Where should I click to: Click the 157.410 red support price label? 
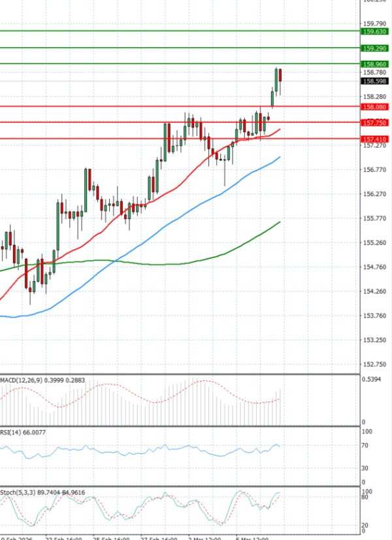click(374, 139)
